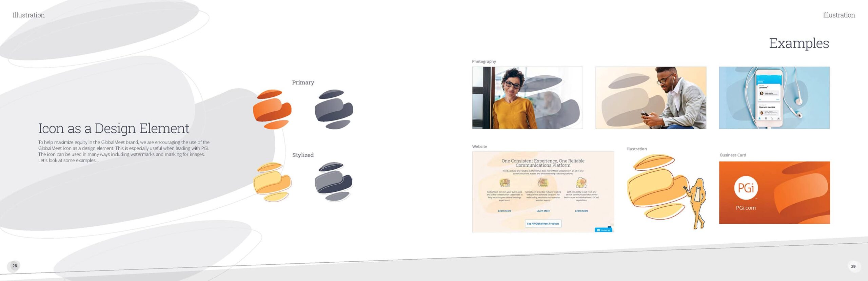Open the photo of woman in yellow sweater
The width and height of the screenshot is (868, 281).
[x=527, y=98]
